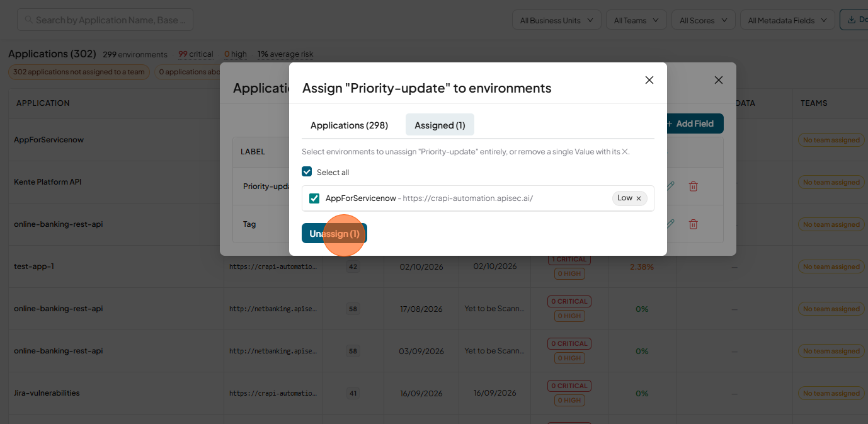Click the LABEL column header in dialog

[x=253, y=152]
